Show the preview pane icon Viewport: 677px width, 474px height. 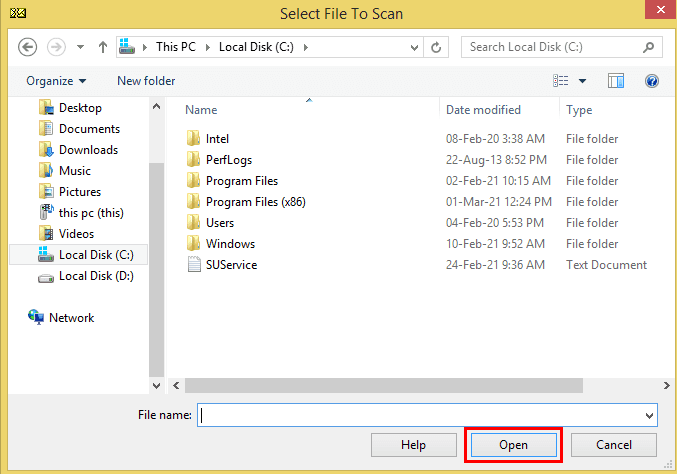pyautogui.click(x=616, y=81)
